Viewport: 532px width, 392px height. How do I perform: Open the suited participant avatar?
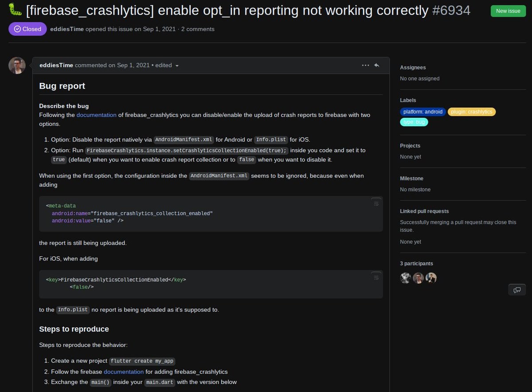431,278
